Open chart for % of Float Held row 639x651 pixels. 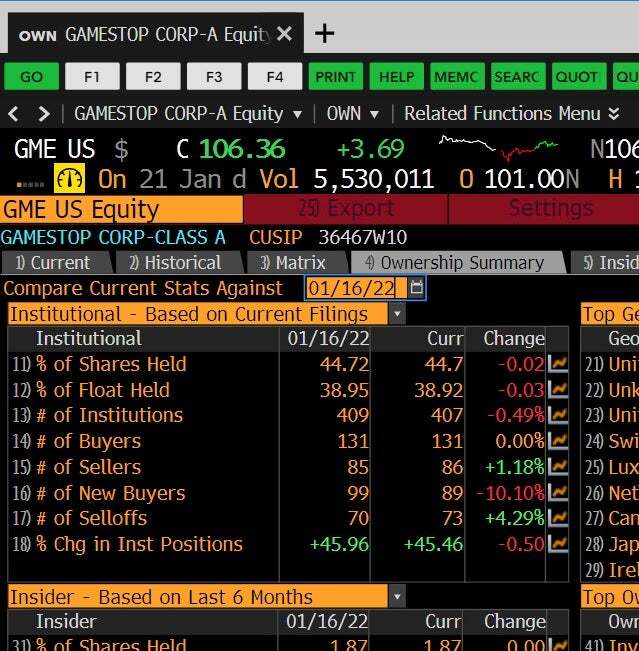[x=558, y=389]
